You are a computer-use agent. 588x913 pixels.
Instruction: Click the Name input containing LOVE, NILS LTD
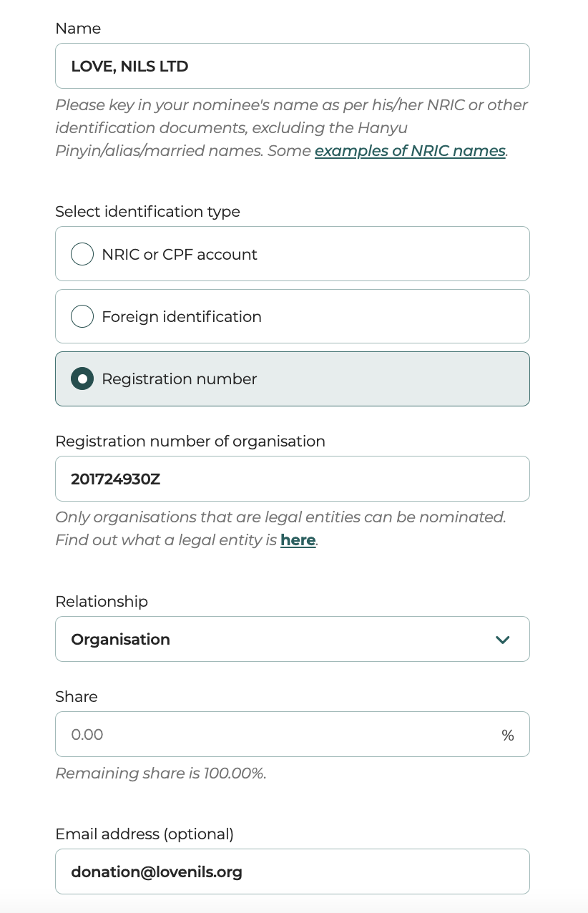(292, 66)
